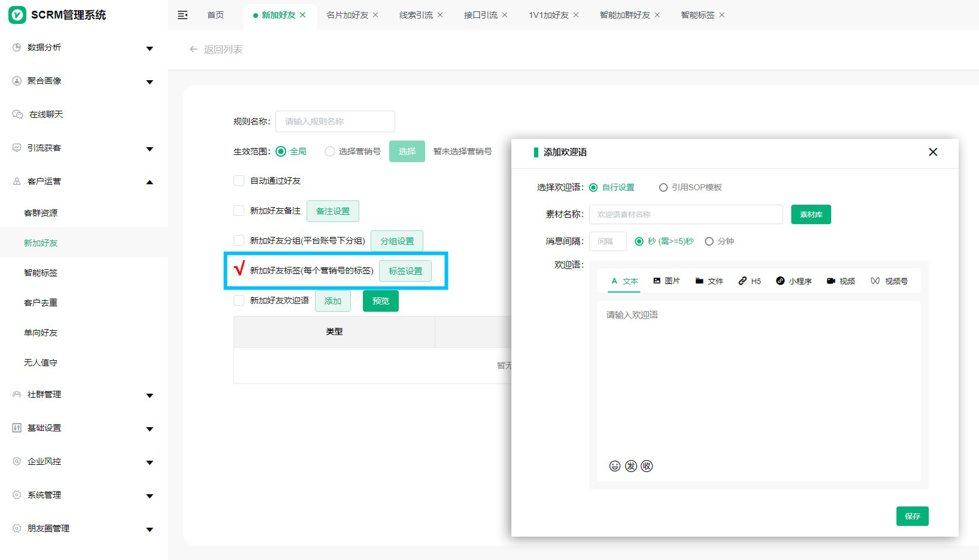Screen dimensions: 979x560
Task: Select 选择营销号 radio button
Action: [329, 151]
